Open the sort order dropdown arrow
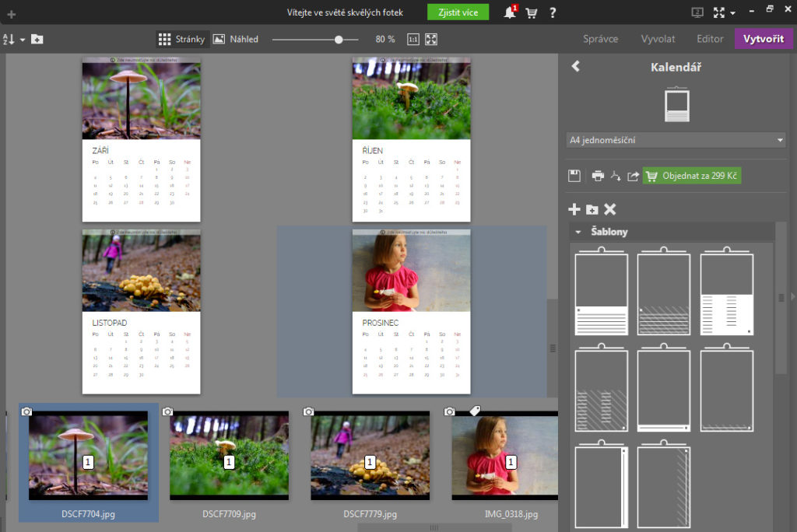The image size is (797, 532). pyautogui.click(x=23, y=39)
